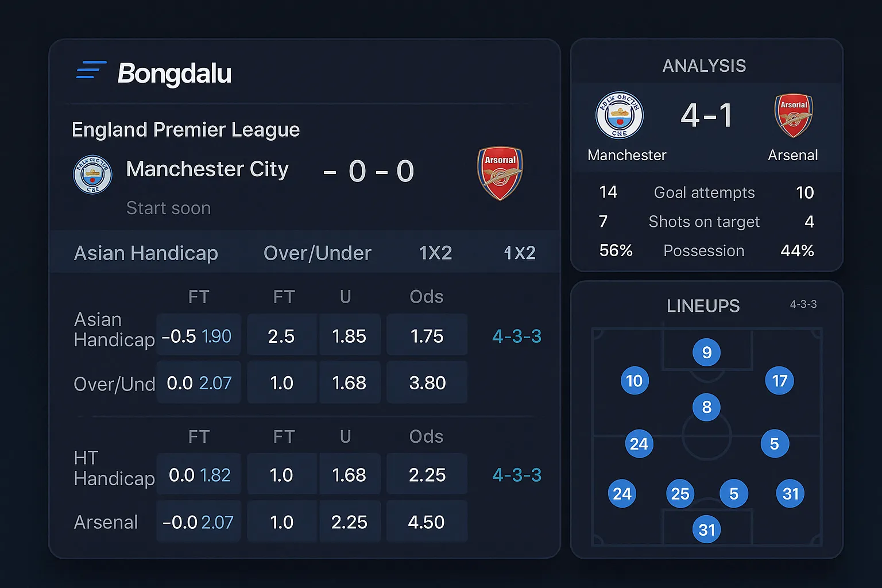Select player number 8 in lineup
Image resolution: width=882 pixels, height=588 pixels.
pos(707,407)
